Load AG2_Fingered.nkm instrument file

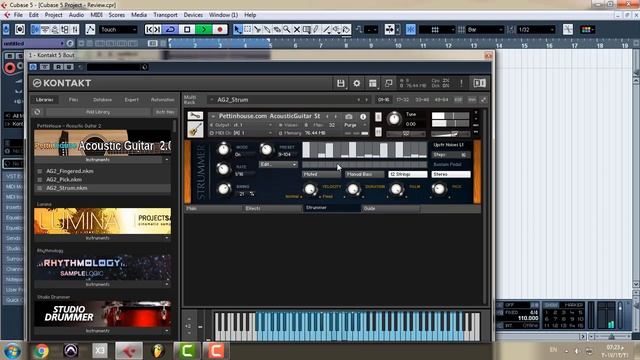[x=70, y=171]
